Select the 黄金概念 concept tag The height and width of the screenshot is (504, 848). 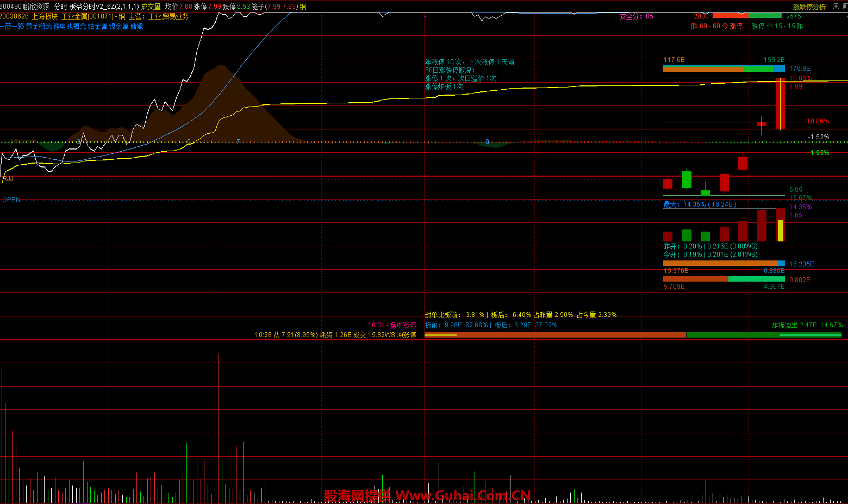(40, 26)
